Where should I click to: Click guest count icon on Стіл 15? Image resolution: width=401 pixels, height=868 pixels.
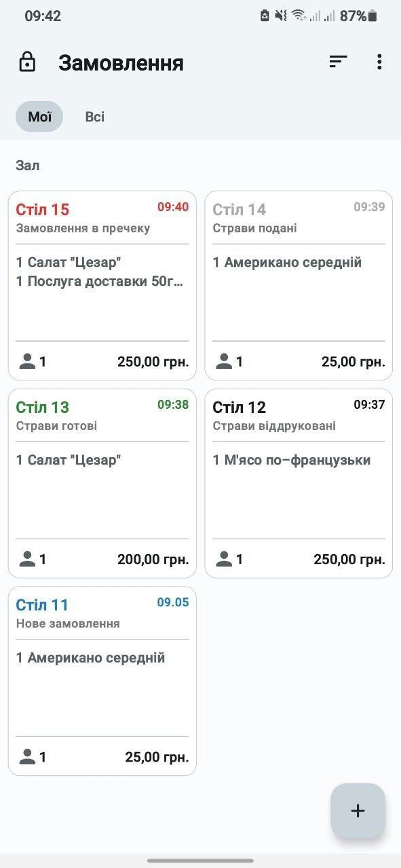27,361
